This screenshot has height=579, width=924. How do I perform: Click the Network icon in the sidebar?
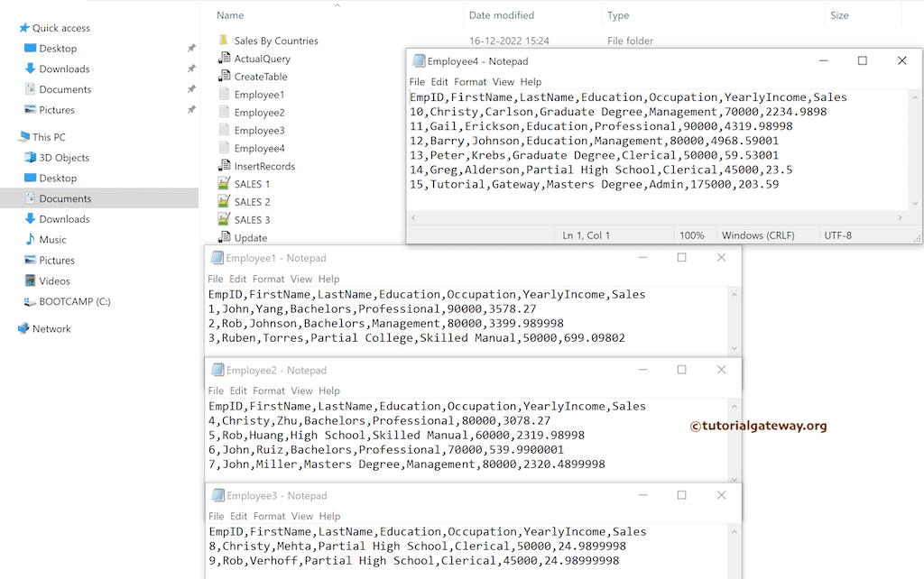click(23, 328)
